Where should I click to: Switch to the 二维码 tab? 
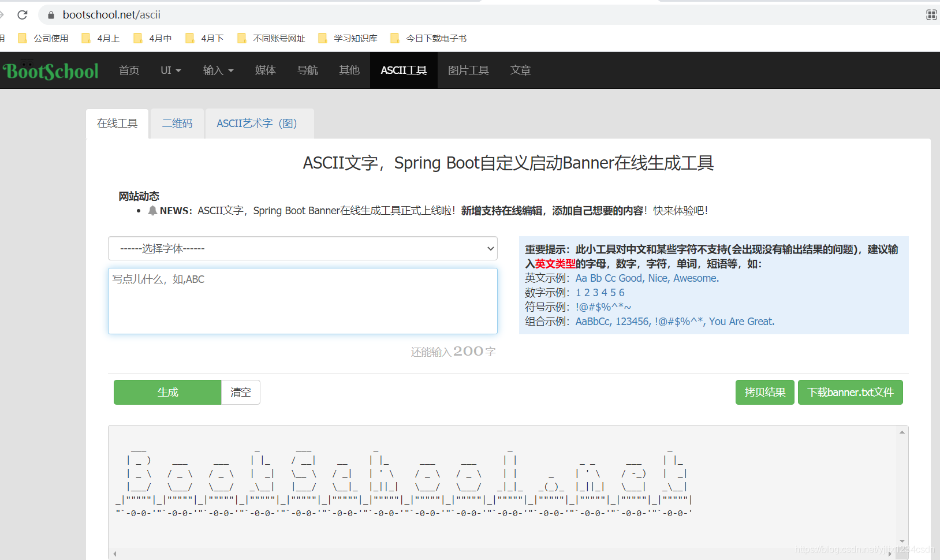pos(177,124)
